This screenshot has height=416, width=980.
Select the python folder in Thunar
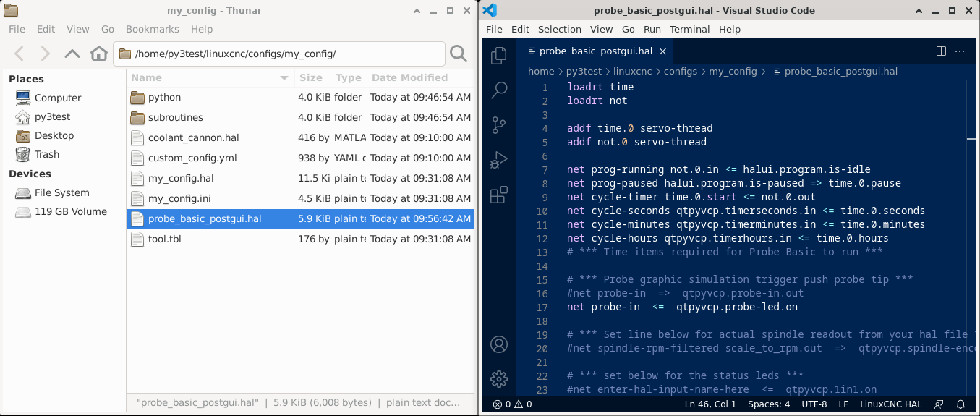coord(300,97)
